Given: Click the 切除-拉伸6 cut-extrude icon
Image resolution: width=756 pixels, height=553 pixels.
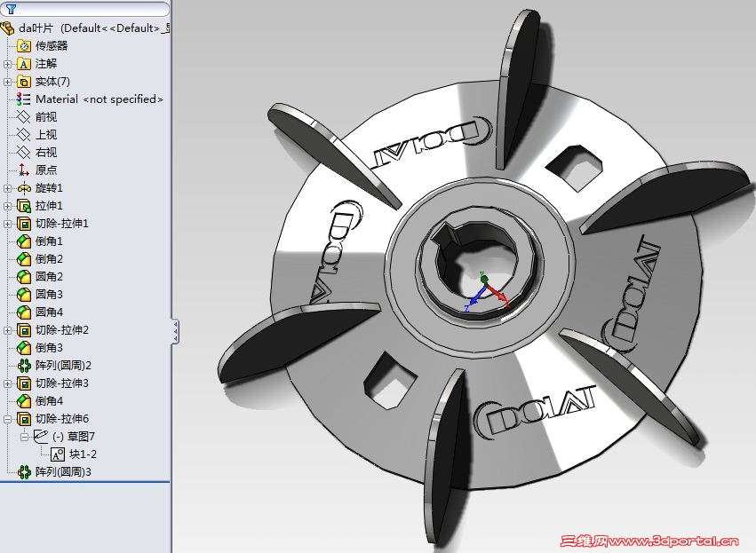Looking at the screenshot, I should 24,419.
